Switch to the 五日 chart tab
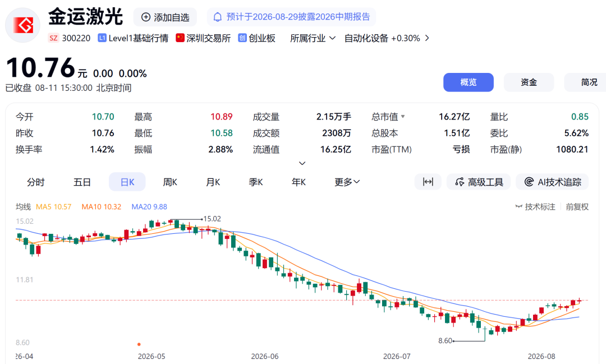Viewport: 606px width, 364px height. 82,182
